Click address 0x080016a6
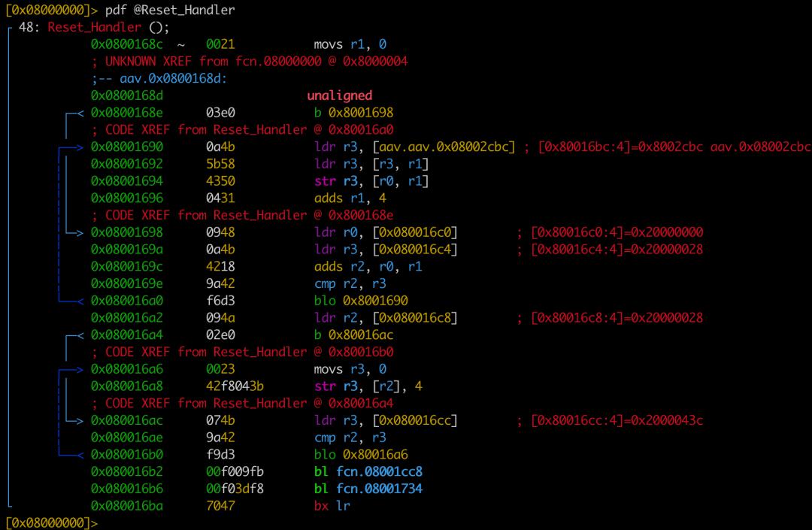Screen dimensions: 812x530 tap(126, 368)
